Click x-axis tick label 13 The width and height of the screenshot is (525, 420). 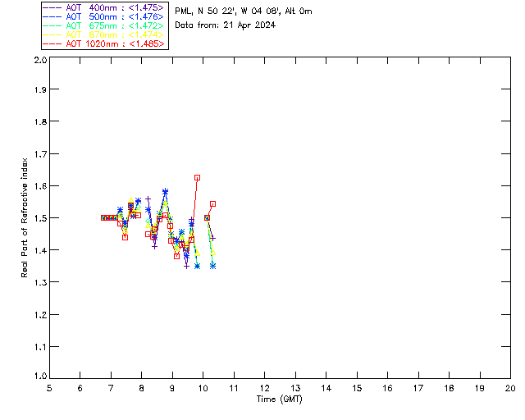point(295,388)
